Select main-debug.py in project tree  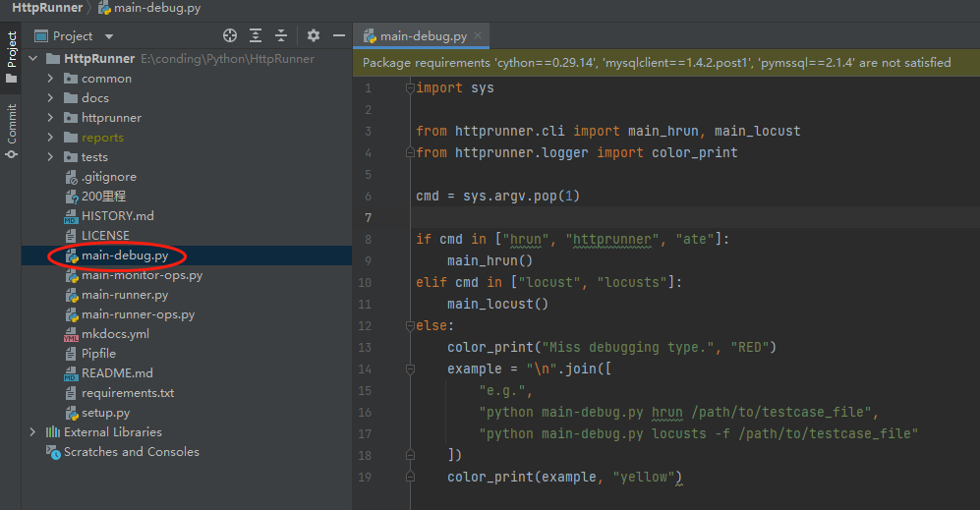(125, 255)
